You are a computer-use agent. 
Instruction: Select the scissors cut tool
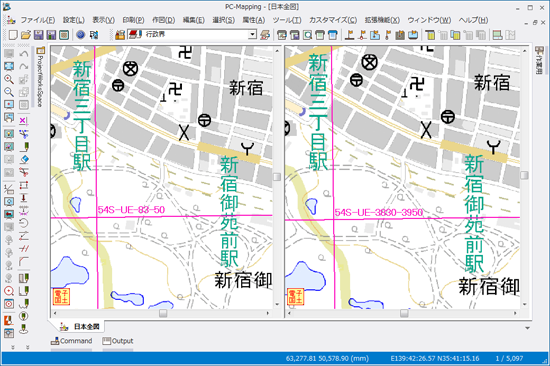[24, 172]
